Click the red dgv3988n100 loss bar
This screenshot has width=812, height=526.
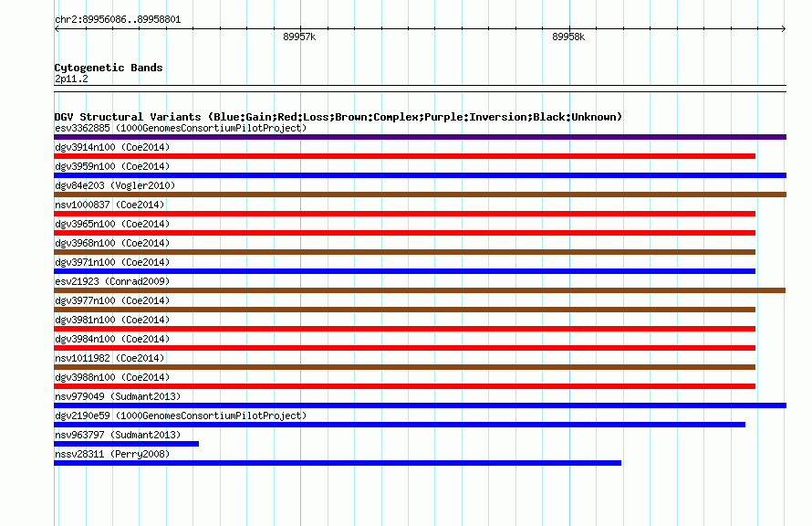click(x=404, y=386)
